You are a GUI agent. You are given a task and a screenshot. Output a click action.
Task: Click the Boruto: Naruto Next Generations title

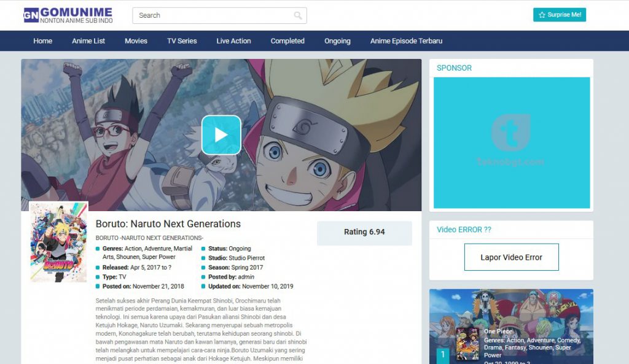(x=168, y=223)
